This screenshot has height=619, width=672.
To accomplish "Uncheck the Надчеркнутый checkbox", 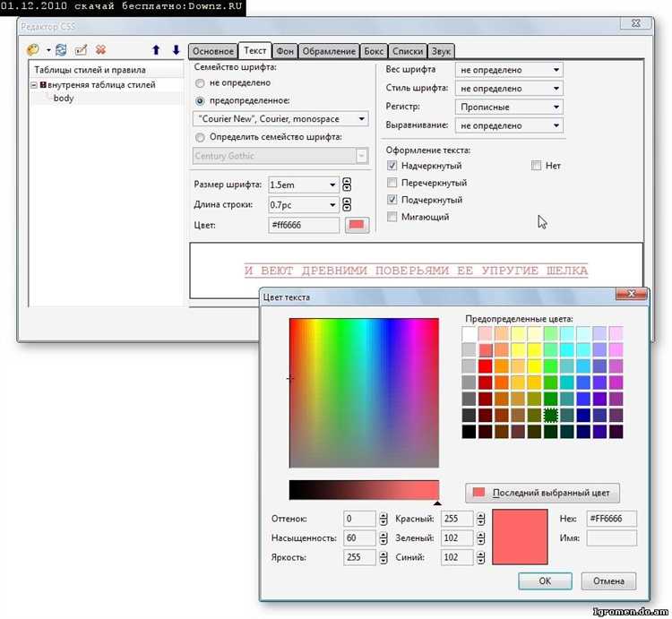I will click(392, 166).
